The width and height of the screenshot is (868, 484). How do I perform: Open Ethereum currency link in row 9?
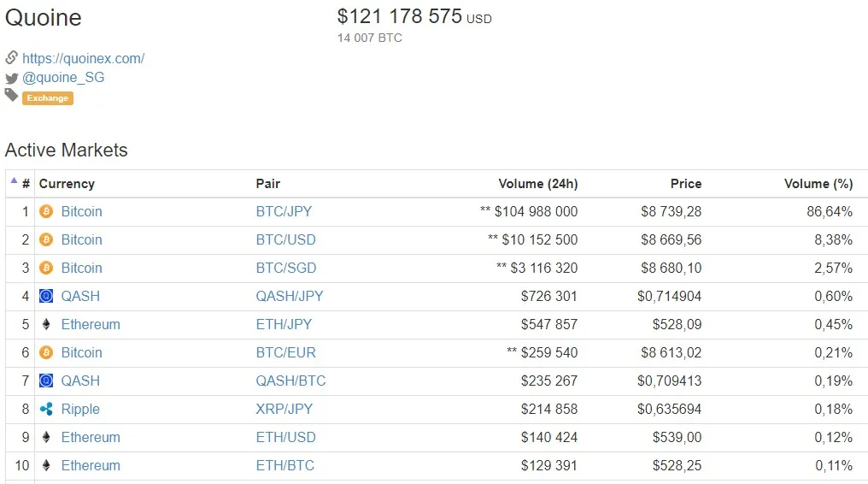[91, 438]
